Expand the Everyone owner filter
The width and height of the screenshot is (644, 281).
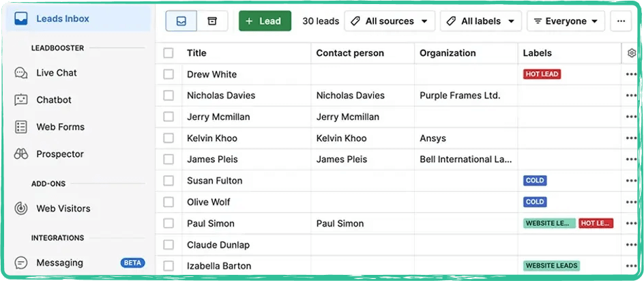coord(566,21)
